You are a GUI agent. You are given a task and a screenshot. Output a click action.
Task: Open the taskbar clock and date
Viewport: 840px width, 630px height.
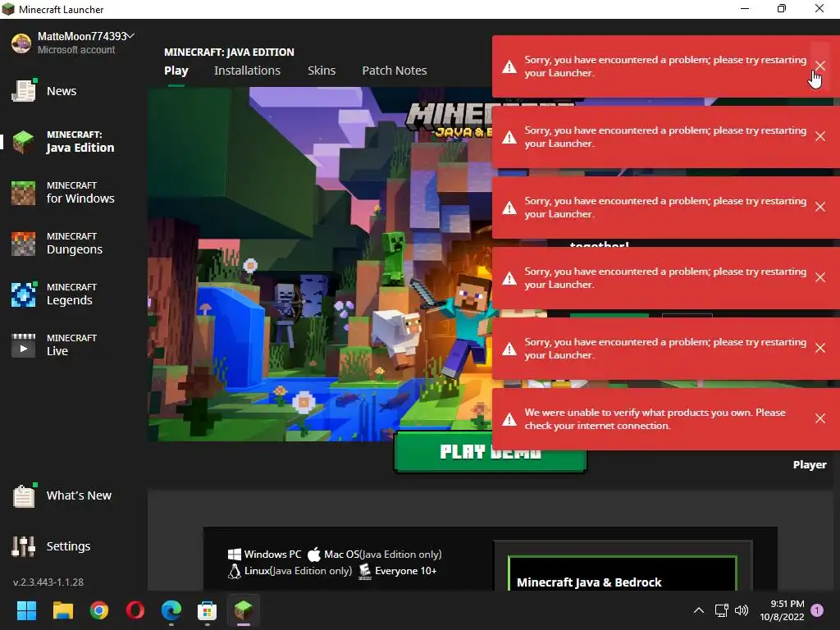click(x=782, y=610)
